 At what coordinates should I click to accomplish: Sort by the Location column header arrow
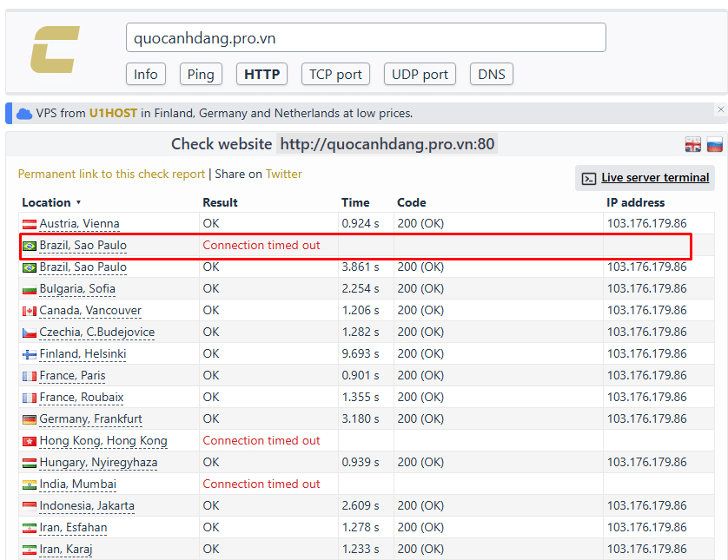(78, 203)
